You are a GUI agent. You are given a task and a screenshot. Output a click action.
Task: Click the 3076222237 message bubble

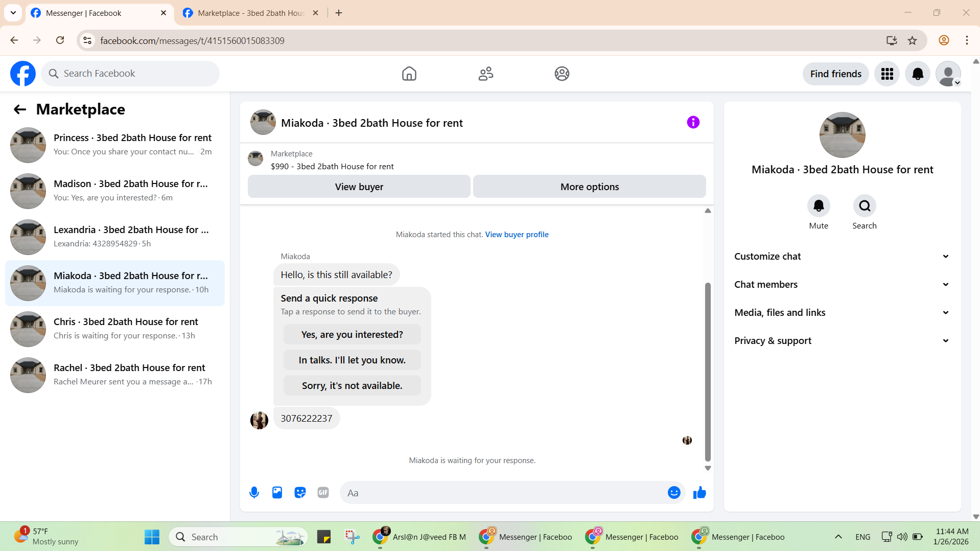coord(307,419)
